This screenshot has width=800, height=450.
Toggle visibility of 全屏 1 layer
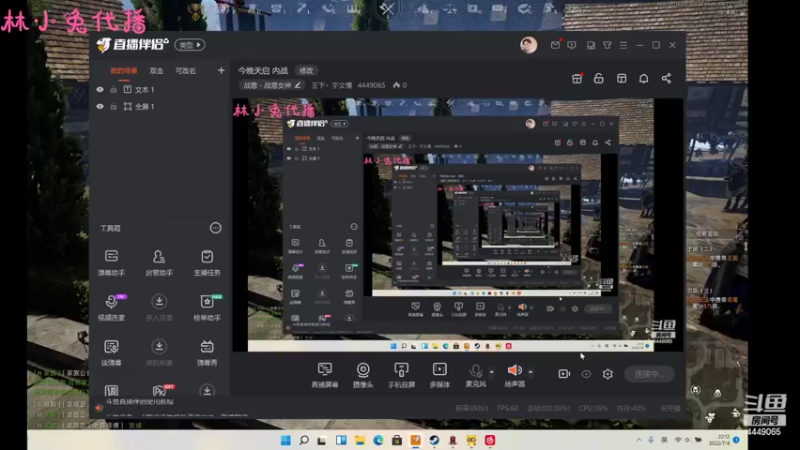tap(100, 106)
